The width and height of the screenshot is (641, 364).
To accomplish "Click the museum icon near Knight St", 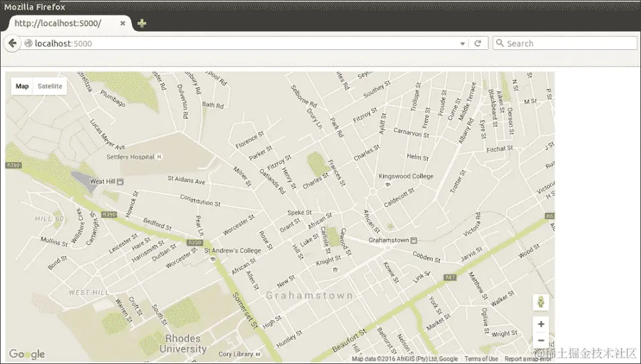I will [336, 270].
